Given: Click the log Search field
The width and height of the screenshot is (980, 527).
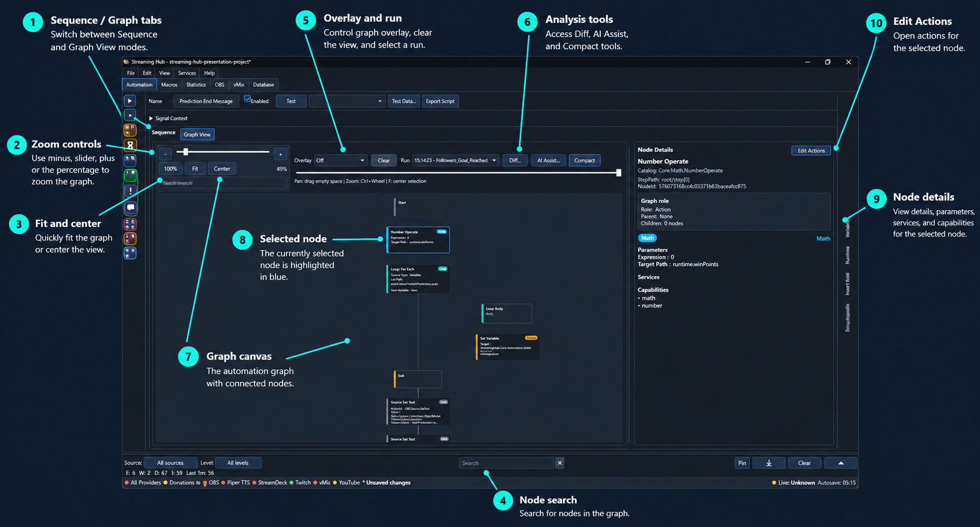Looking at the screenshot, I should (x=507, y=463).
